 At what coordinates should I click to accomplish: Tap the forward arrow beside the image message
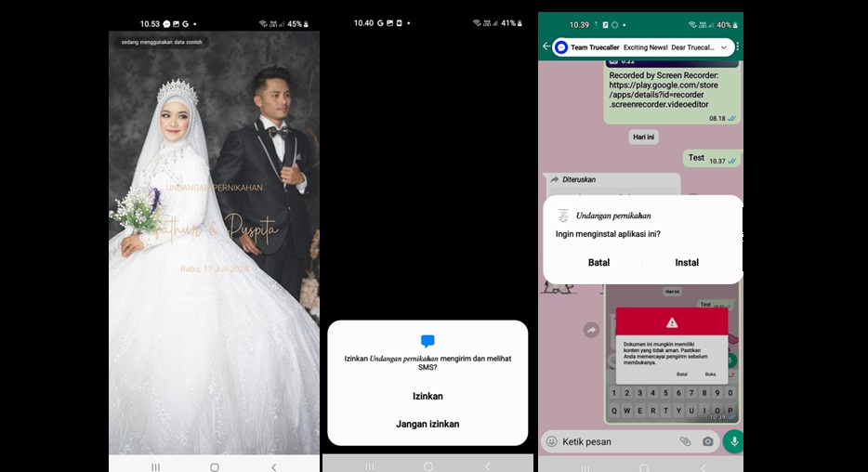[591, 331]
